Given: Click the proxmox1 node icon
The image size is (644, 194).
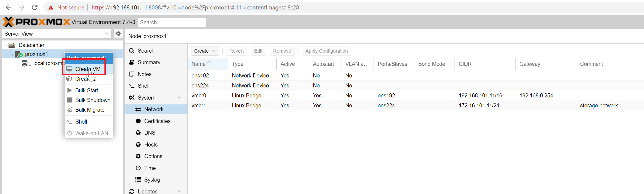Looking at the screenshot, I should click(x=19, y=54).
